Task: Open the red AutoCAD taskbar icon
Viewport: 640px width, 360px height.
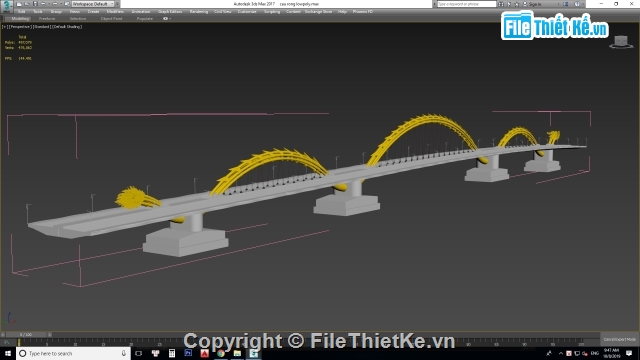Action: [204, 353]
